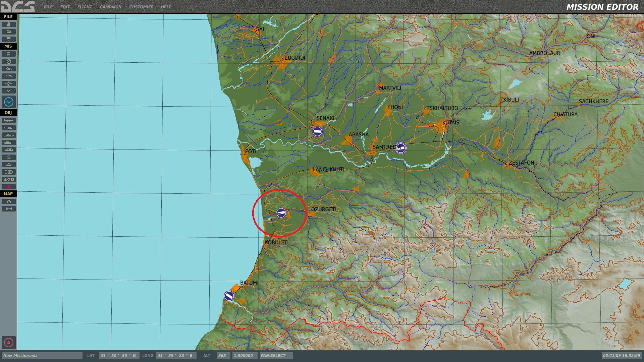Image resolution: width=644 pixels, height=362 pixels.
Task: Click the POTI city label
Action: [251, 152]
